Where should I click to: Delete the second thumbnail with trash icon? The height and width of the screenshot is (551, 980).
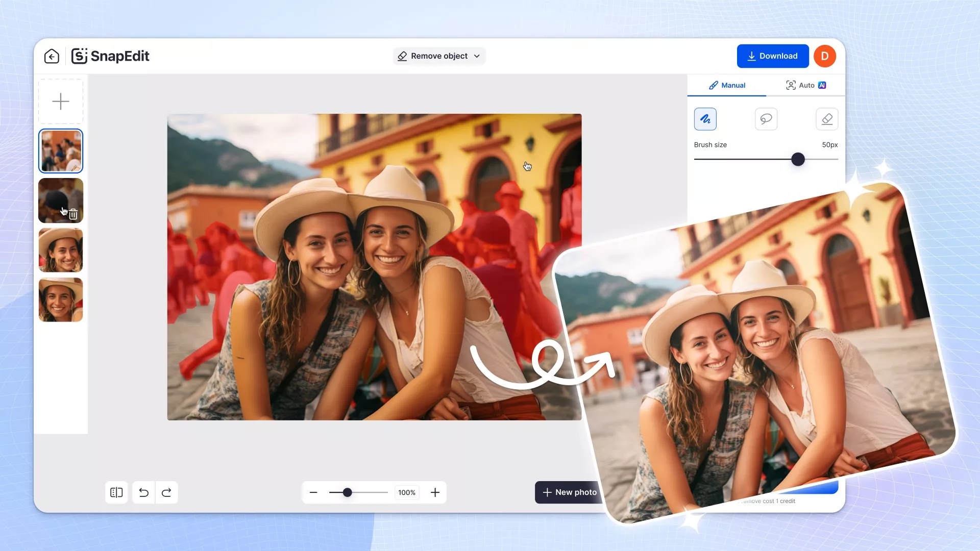pyautogui.click(x=73, y=214)
